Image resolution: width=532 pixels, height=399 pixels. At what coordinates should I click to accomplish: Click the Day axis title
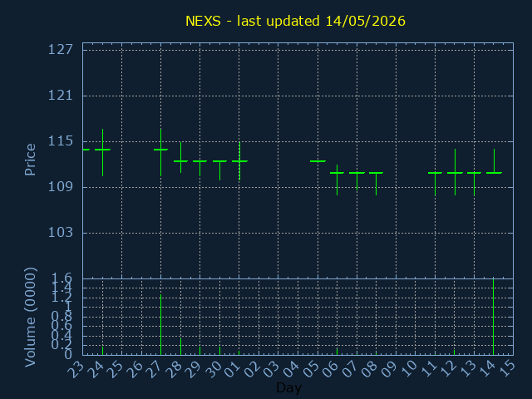coord(288,388)
